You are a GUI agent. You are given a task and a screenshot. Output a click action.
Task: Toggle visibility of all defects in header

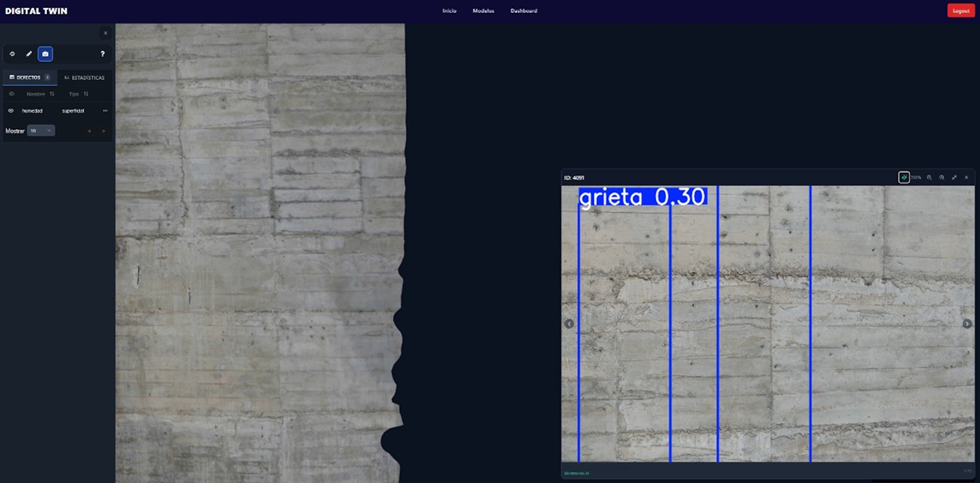(11, 94)
